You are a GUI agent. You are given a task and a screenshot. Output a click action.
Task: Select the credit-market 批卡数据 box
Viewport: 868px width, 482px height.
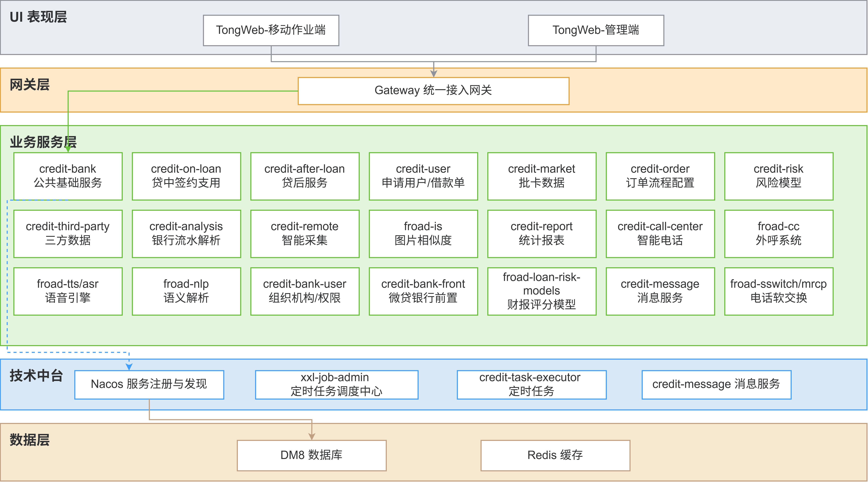(542, 176)
